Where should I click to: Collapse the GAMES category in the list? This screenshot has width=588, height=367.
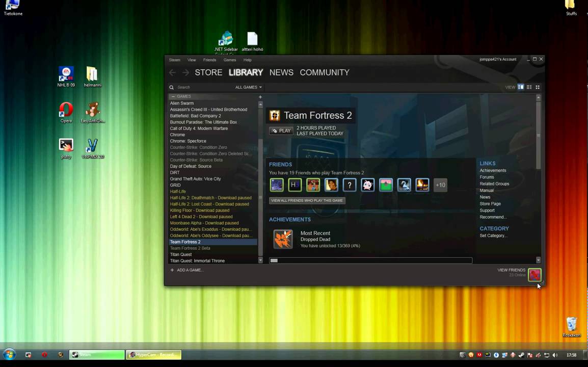(x=173, y=97)
